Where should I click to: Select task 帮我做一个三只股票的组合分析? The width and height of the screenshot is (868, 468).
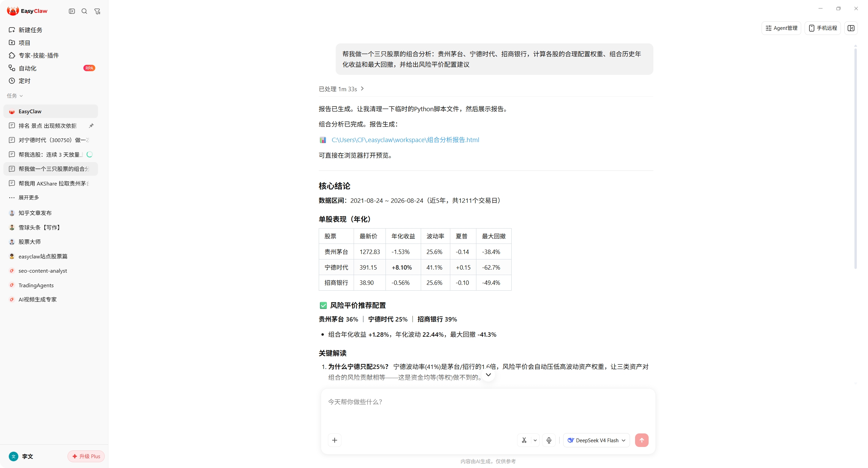(x=51, y=169)
